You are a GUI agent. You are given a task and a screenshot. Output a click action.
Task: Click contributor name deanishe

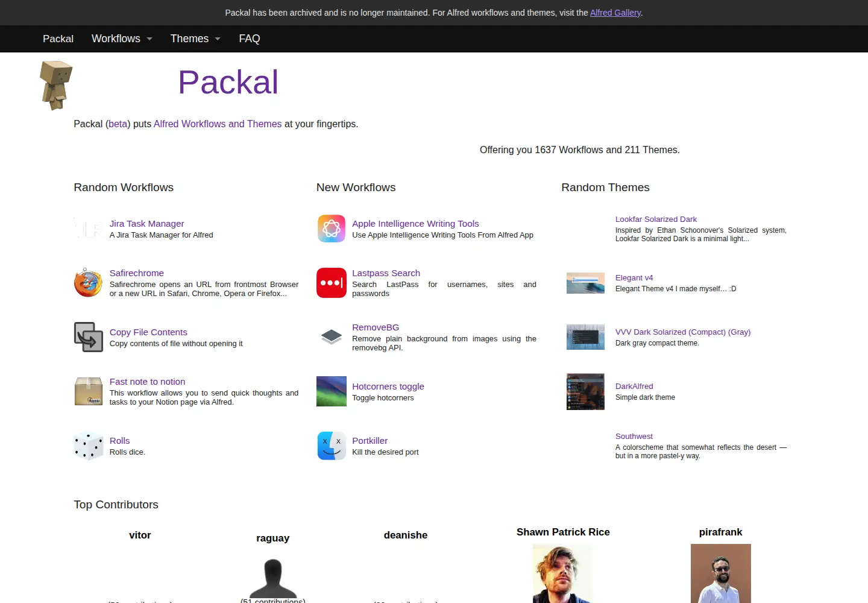tap(406, 535)
